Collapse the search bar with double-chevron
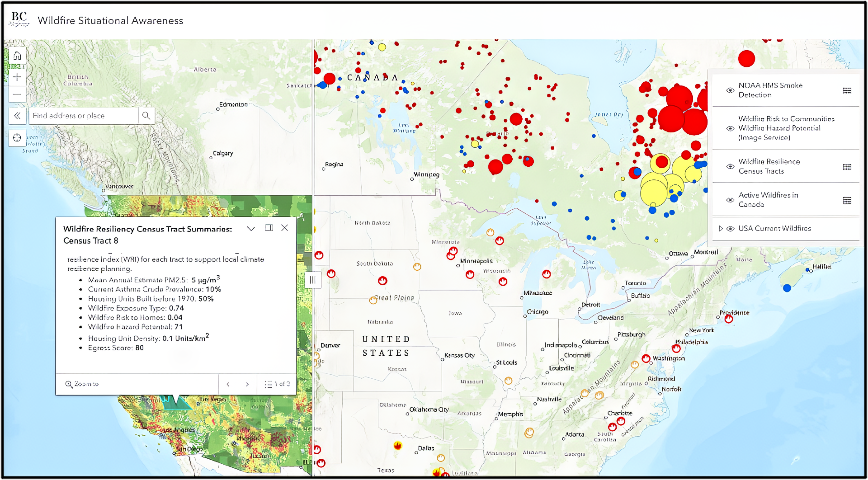The width and height of the screenshot is (868, 480). pyautogui.click(x=17, y=116)
